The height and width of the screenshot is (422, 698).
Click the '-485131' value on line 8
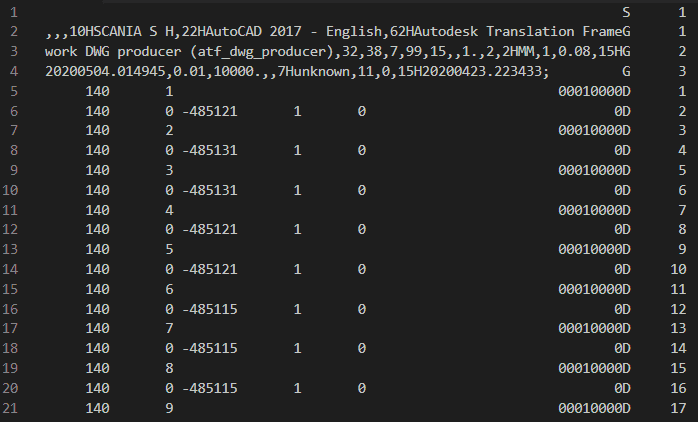(x=210, y=150)
